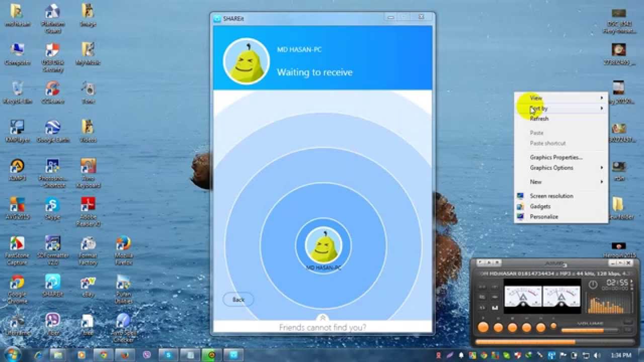Screen dimensions: 644x362
Task: Switch to the SHAREit taskbar button
Action: (233, 355)
